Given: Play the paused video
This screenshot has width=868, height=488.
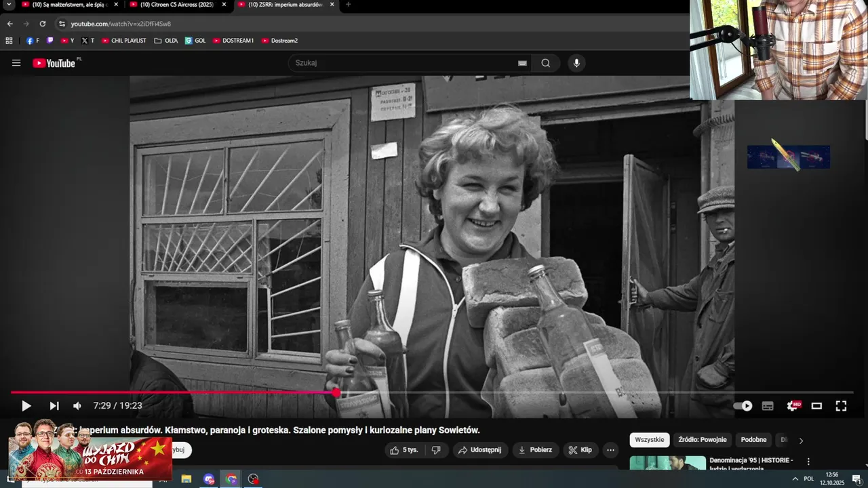Looking at the screenshot, I should [26, 406].
